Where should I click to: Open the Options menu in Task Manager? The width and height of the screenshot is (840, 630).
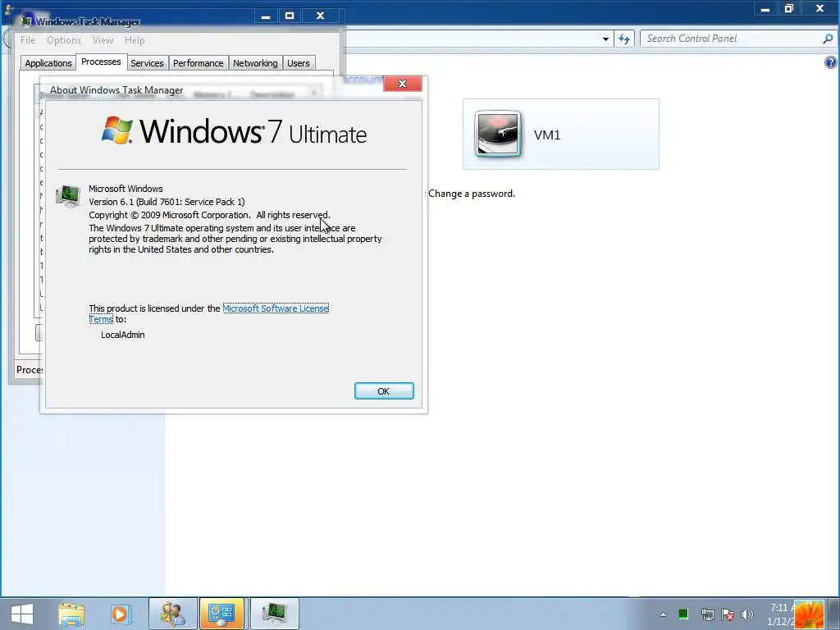click(x=64, y=40)
